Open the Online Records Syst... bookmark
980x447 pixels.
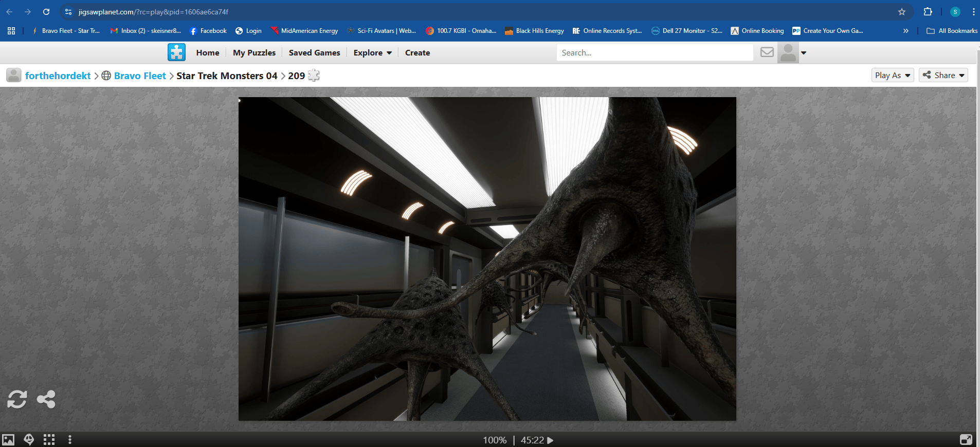(607, 31)
